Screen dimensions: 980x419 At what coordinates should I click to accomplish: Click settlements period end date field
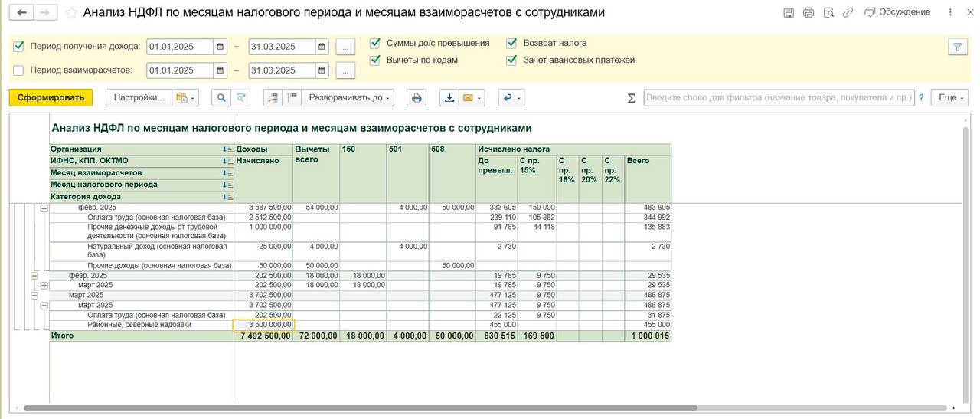click(282, 70)
